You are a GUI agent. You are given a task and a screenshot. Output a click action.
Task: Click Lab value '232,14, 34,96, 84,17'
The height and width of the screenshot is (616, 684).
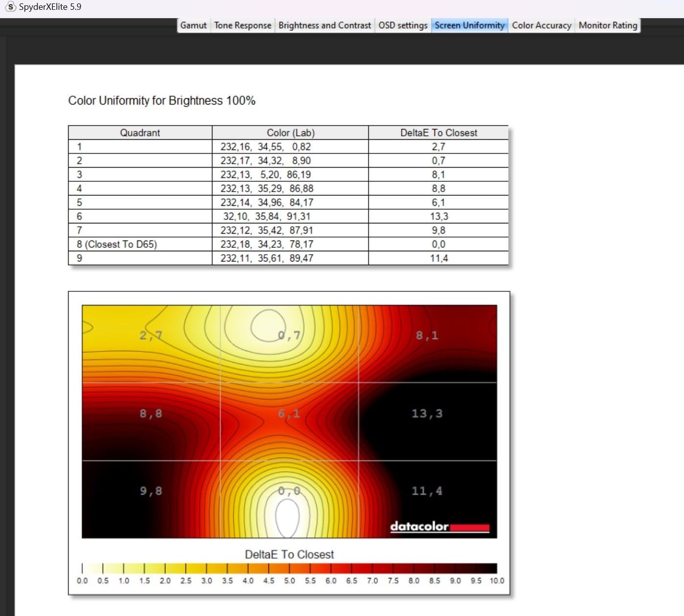[x=267, y=202]
